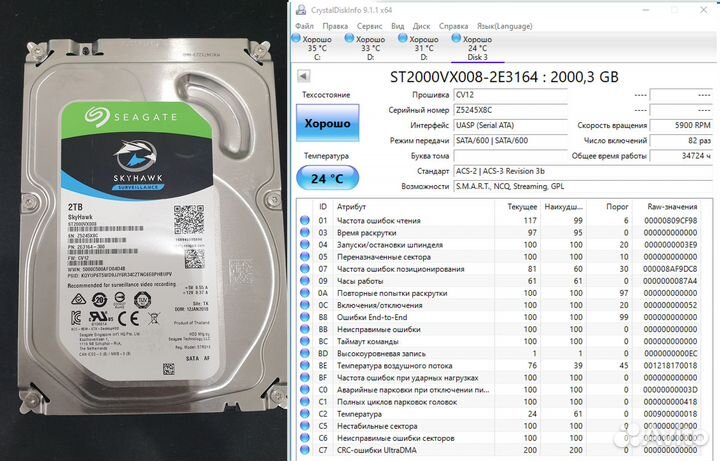Click status dot for Частота ошибок при ударных нагрузках
The height and width of the screenshot is (461, 720).
(304, 377)
